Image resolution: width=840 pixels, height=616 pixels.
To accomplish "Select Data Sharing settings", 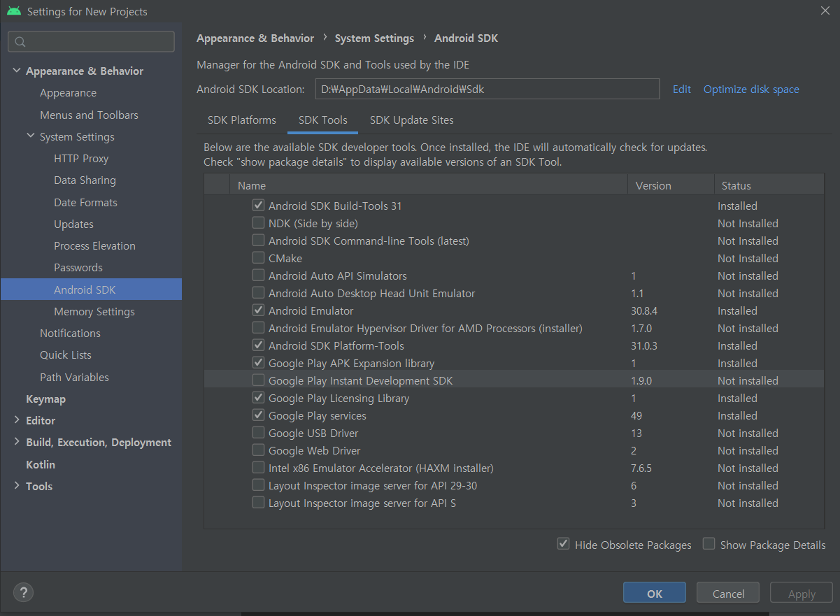I will tap(85, 180).
